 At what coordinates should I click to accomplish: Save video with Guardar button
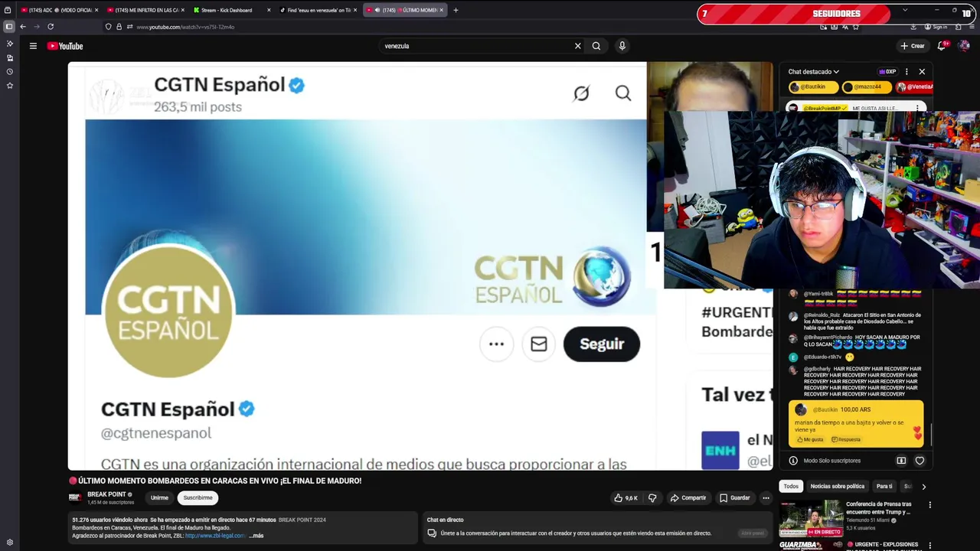click(735, 497)
